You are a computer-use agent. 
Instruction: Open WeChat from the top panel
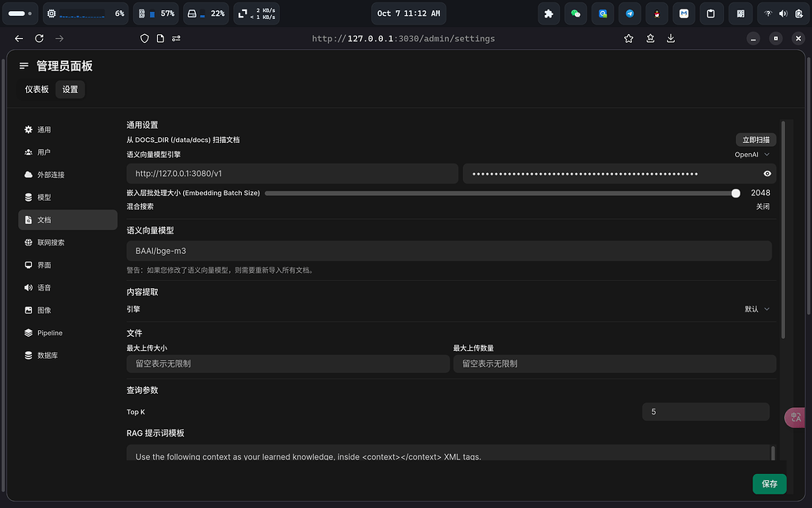[576, 13]
